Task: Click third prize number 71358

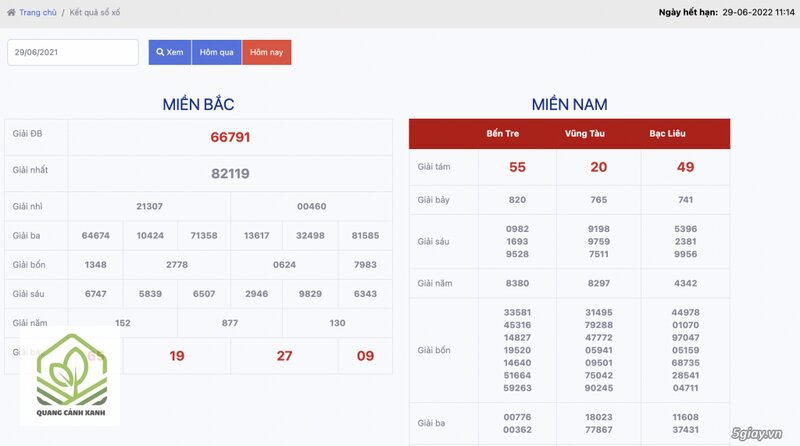Action: coord(204,235)
